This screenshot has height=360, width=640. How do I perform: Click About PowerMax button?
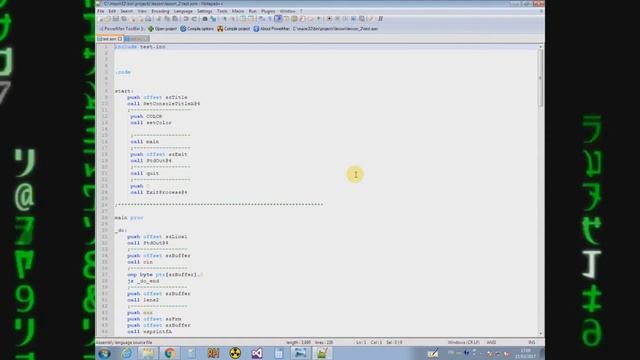coord(271,29)
